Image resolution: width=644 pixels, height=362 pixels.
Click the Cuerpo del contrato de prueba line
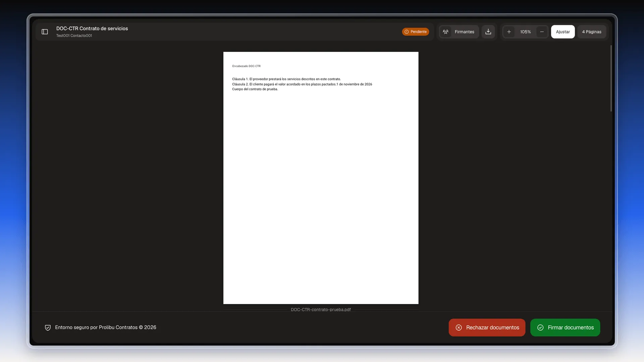click(x=255, y=89)
